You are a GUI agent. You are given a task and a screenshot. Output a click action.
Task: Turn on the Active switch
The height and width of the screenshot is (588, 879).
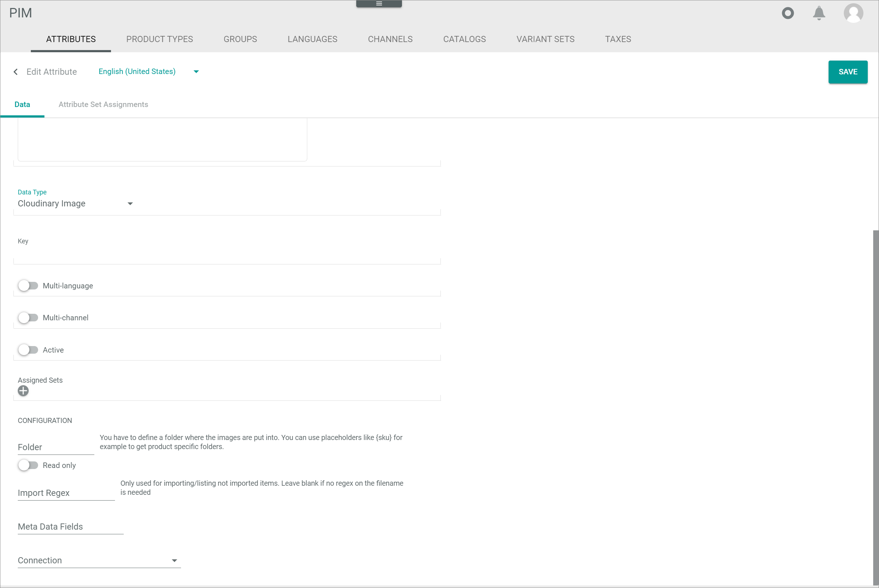(x=28, y=350)
